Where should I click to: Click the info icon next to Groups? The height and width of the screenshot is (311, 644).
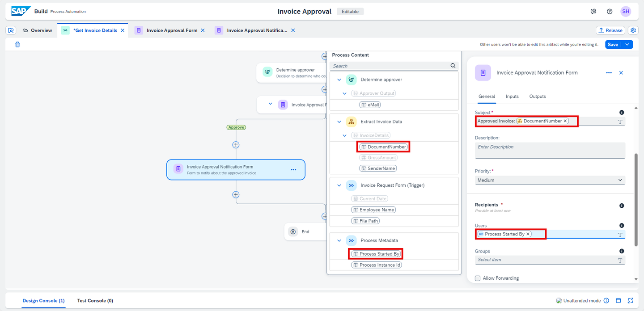pyautogui.click(x=622, y=251)
